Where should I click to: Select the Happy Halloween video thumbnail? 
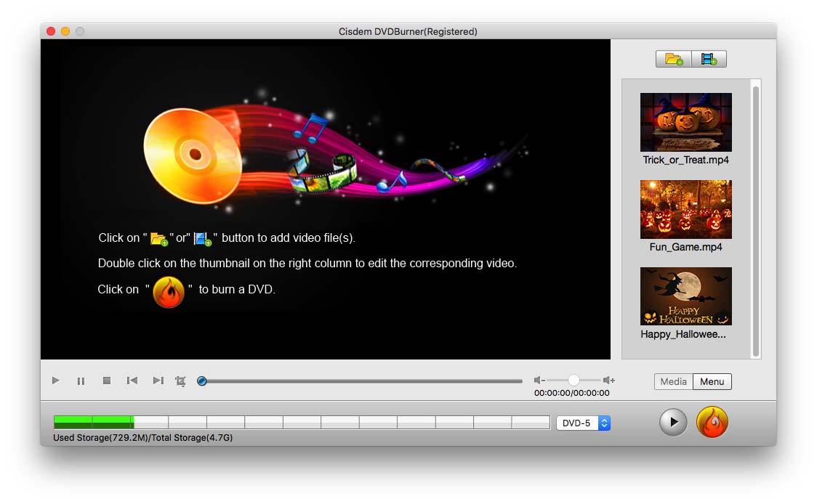pyautogui.click(x=685, y=296)
